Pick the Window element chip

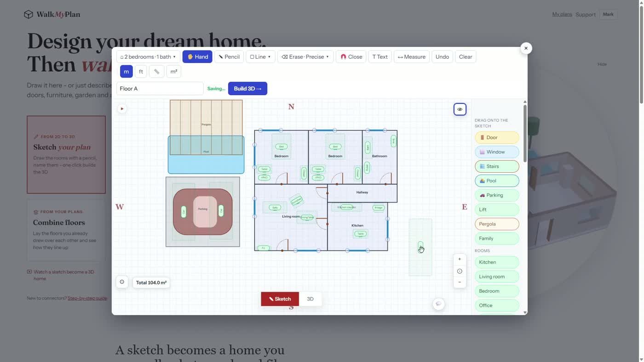(497, 152)
